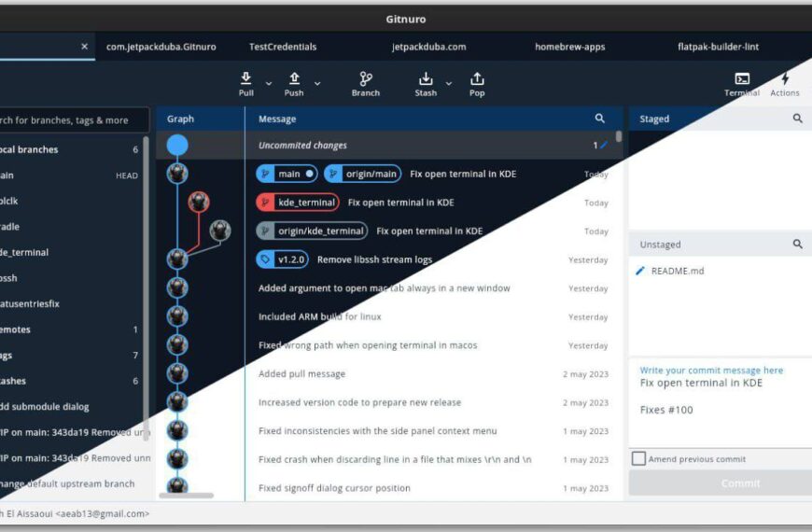Click the origin/kde_terminal commit avatar in graph
The width and height of the screenshot is (812, 532).
pyautogui.click(x=220, y=231)
